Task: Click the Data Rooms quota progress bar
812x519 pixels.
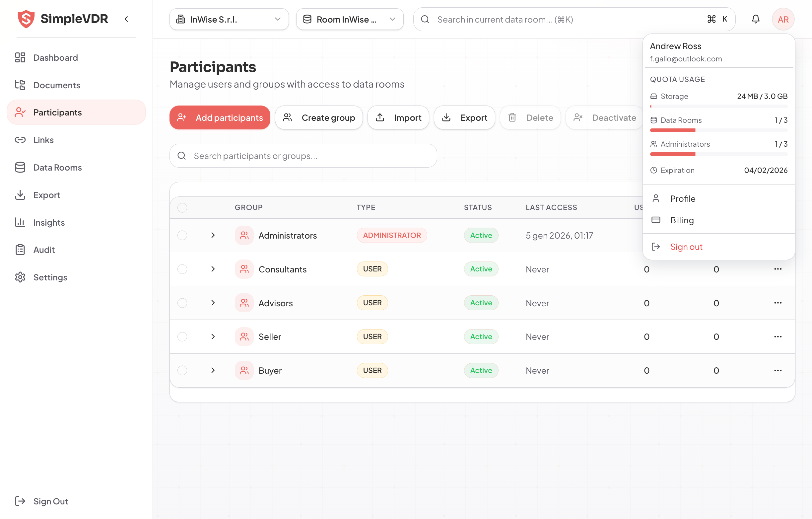Action: click(718, 130)
